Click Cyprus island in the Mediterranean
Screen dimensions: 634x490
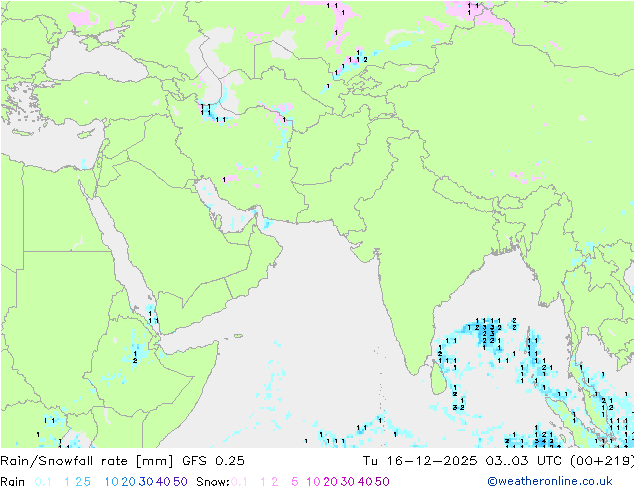point(85,134)
